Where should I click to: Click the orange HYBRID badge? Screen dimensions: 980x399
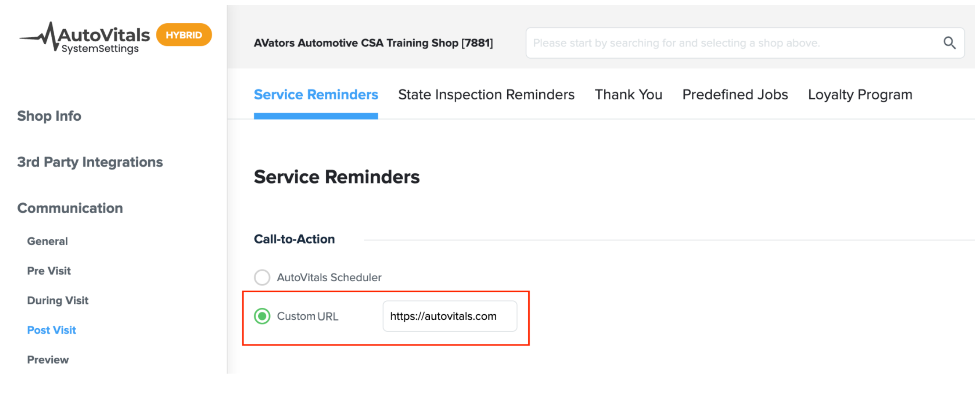click(x=184, y=35)
